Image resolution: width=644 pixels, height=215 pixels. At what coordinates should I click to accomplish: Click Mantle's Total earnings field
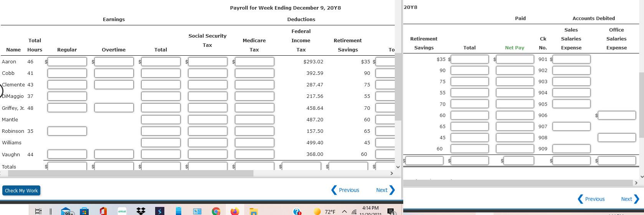pos(161,119)
